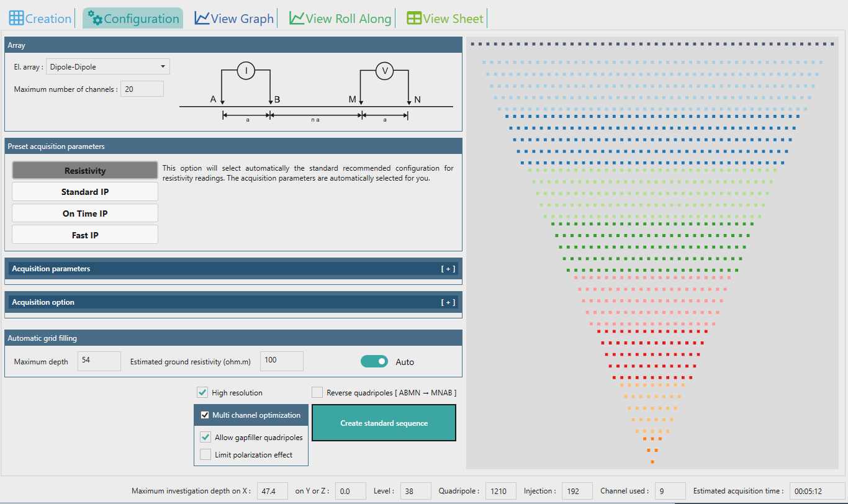Screen dimensions: 848x504
Task: Toggle the Auto grid filling switch
Action: (374, 361)
